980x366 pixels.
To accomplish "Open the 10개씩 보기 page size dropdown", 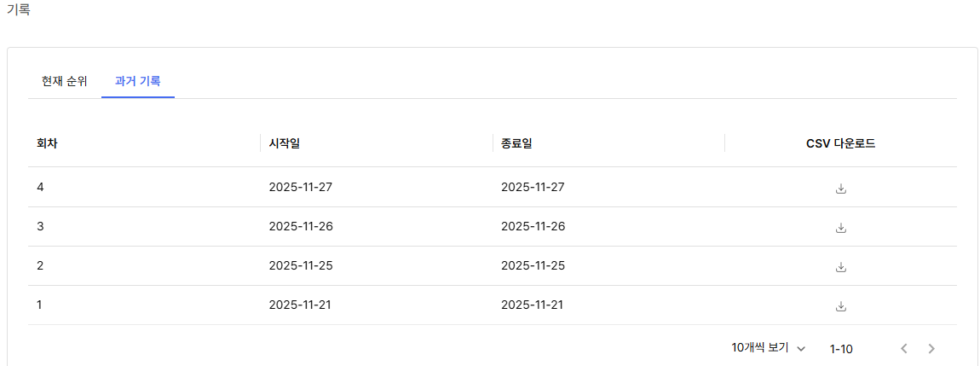I will (x=768, y=348).
